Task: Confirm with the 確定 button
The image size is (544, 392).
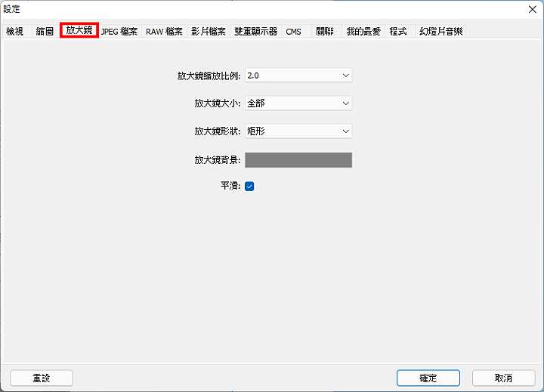Action: point(428,378)
